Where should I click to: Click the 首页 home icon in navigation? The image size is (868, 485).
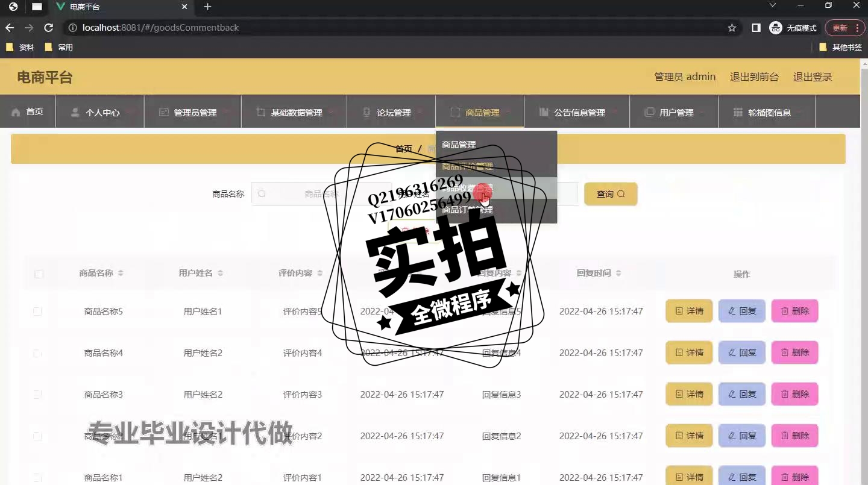(16, 112)
